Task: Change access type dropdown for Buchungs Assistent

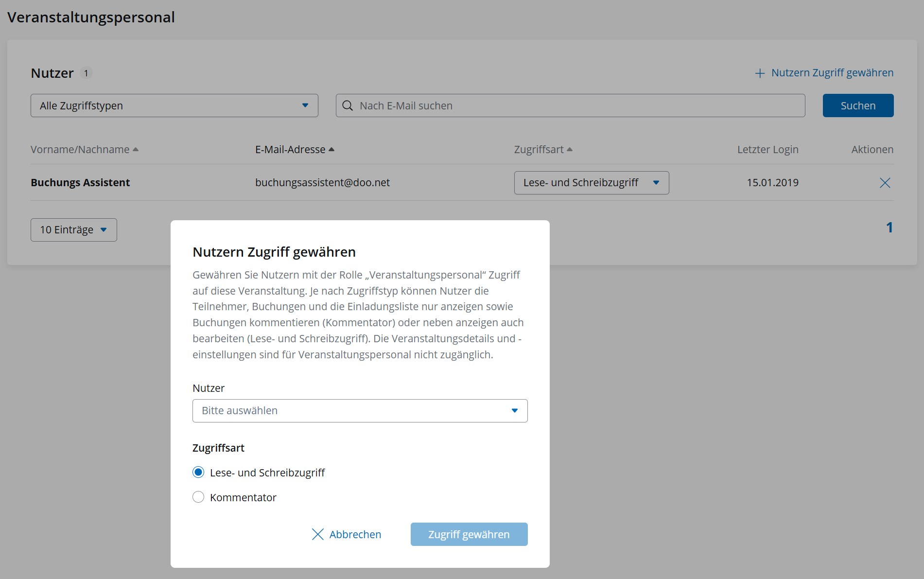Action: point(591,183)
